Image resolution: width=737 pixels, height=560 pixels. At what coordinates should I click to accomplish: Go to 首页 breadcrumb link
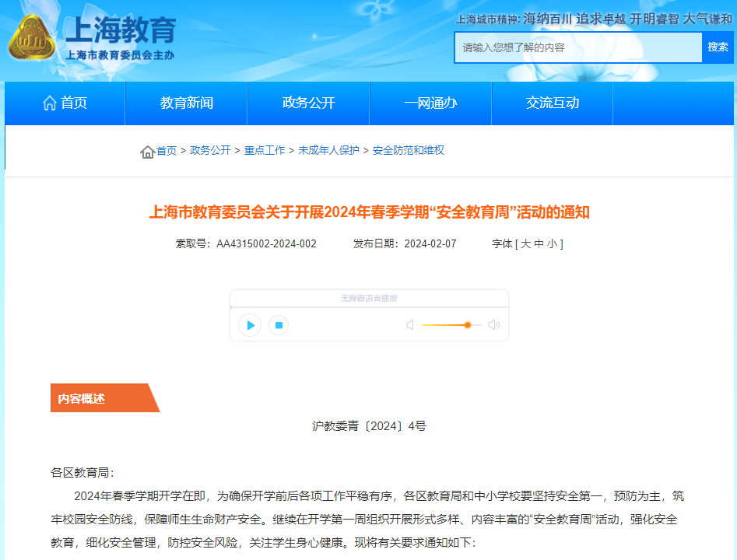[167, 151]
